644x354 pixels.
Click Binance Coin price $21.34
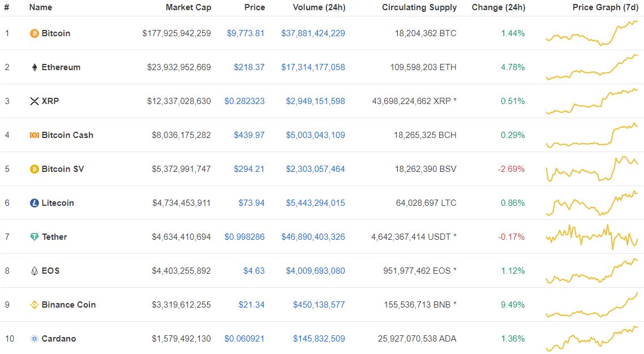252,305
